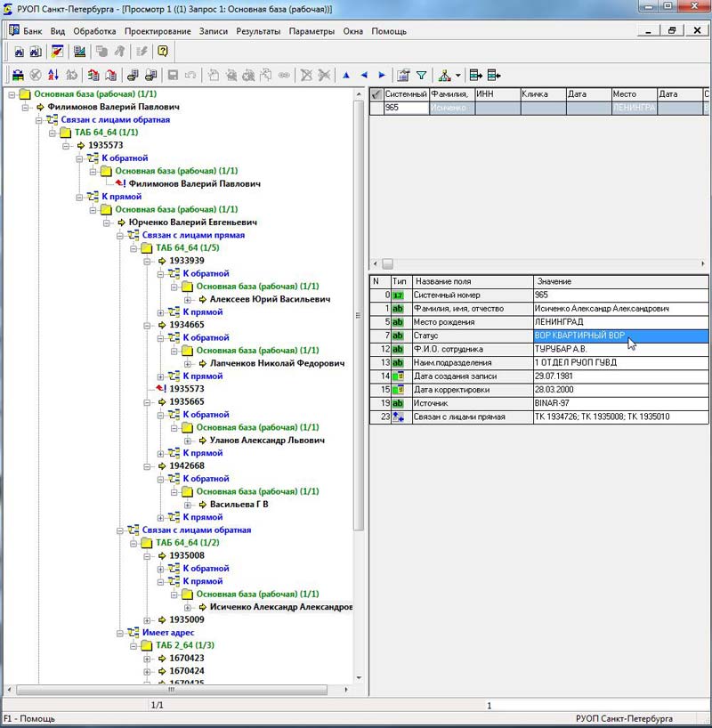Screen dimensions: 712x728
Task: Expand the 1670423 tree node
Action: (148, 659)
